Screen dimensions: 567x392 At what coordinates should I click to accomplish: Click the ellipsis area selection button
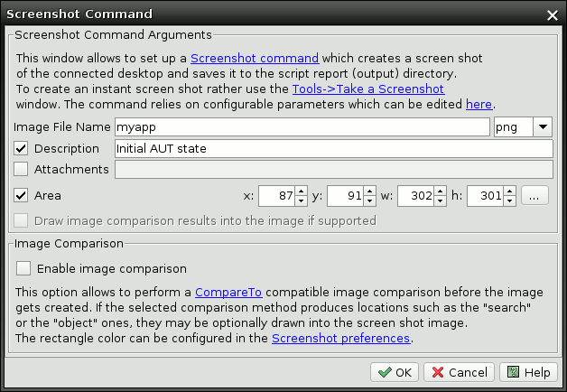click(x=534, y=195)
